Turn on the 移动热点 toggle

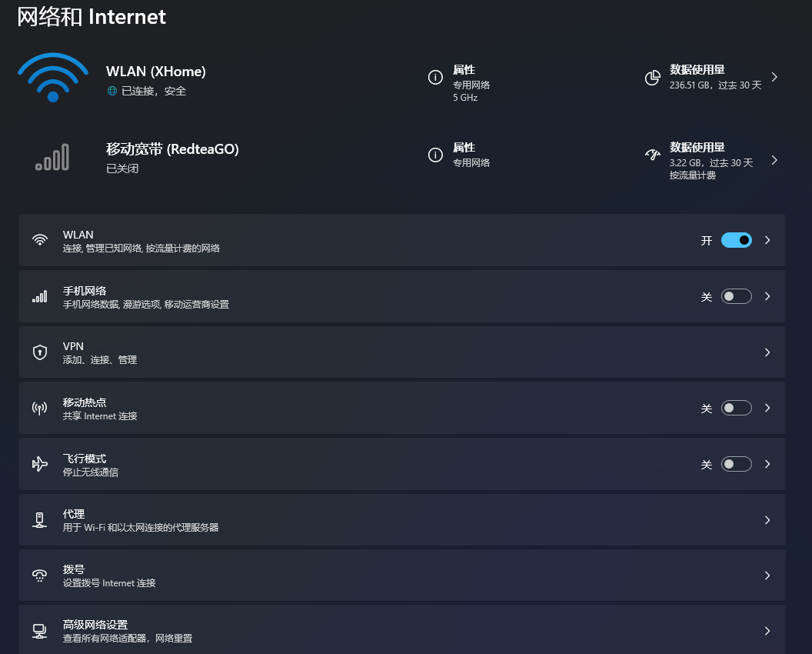tap(736, 408)
